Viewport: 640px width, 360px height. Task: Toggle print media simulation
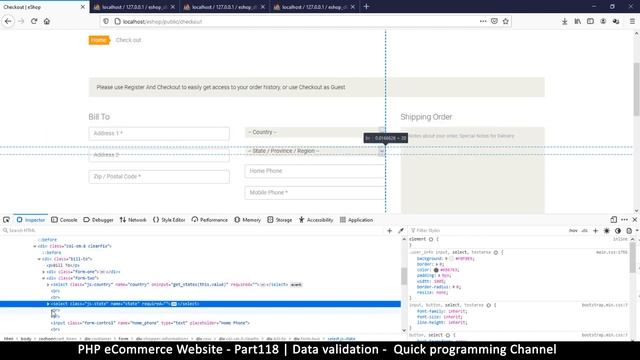629,231
